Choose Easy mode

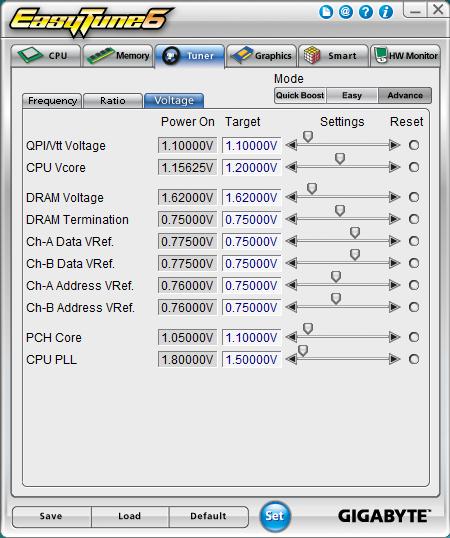(352, 95)
